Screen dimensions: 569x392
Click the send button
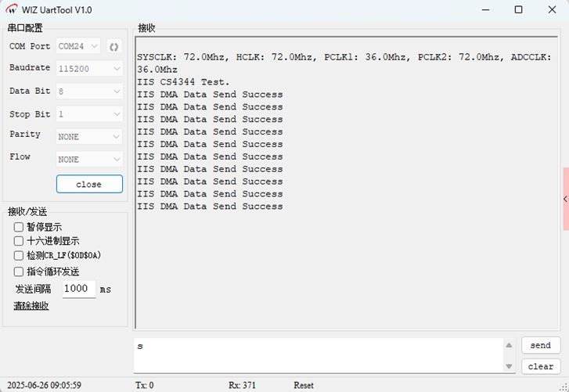tap(540, 346)
